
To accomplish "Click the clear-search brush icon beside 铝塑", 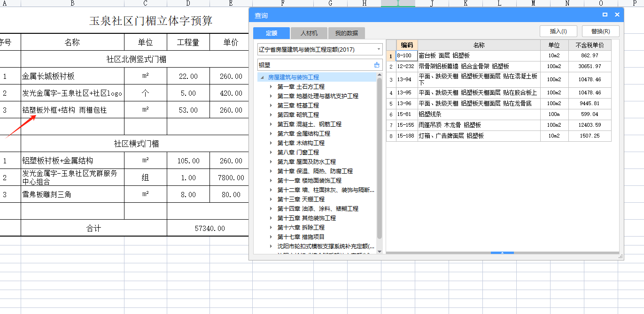I will pos(377,65).
